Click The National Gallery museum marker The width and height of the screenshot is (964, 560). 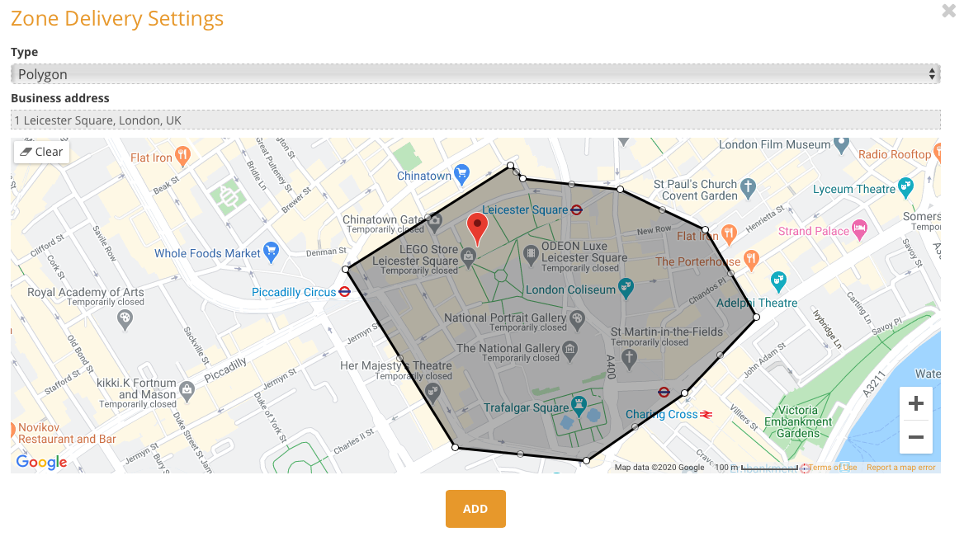[x=570, y=350]
